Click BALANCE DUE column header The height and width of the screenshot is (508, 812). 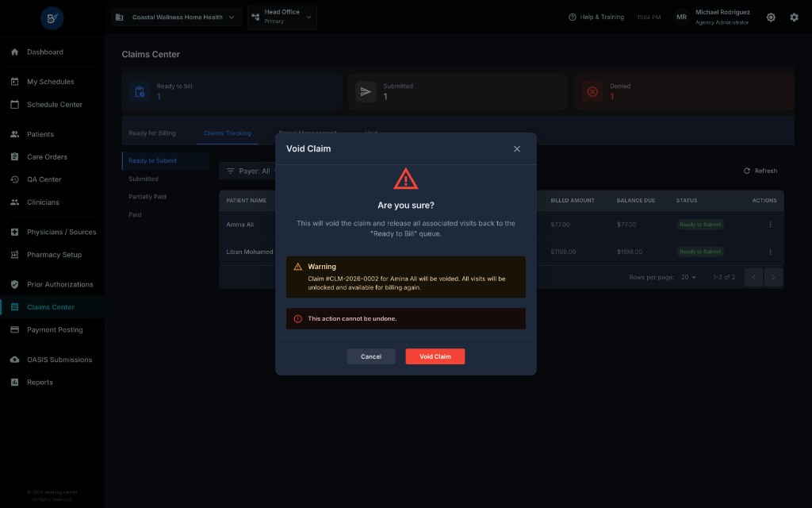(x=636, y=201)
